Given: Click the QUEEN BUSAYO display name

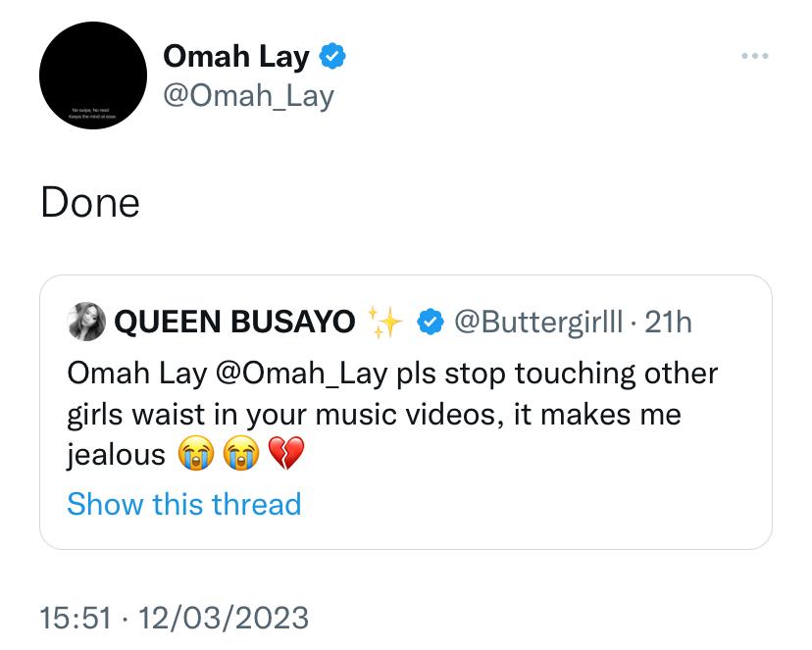Looking at the screenshot, I should pos(234,322).
